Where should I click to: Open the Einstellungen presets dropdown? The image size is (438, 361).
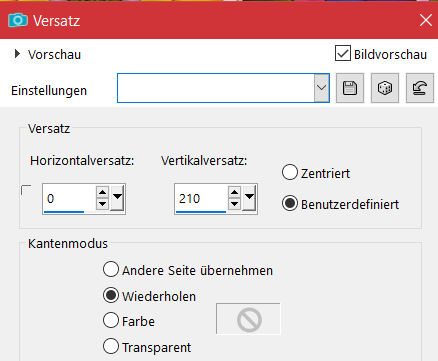[x=321, y=88]
